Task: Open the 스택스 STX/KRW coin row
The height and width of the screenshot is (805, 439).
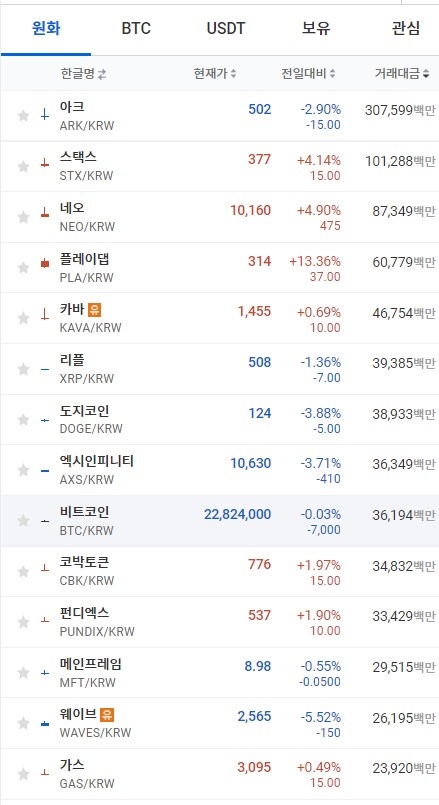Action: [x=219, y=166]
